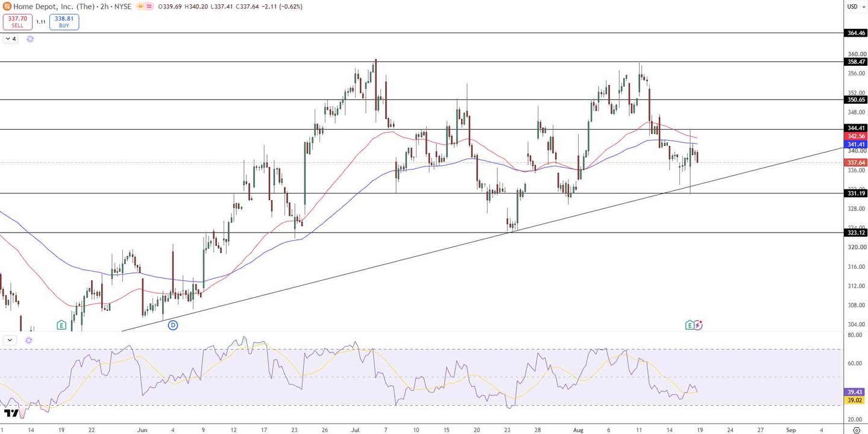Viewport: 868px width, 434px height.
Task: Click the Aug label on time axis
Action: pyautogui.click(x=579, y=430)
